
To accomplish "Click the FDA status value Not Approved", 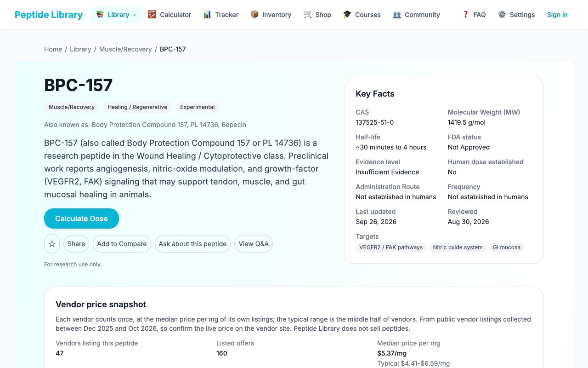I will 469,147.
